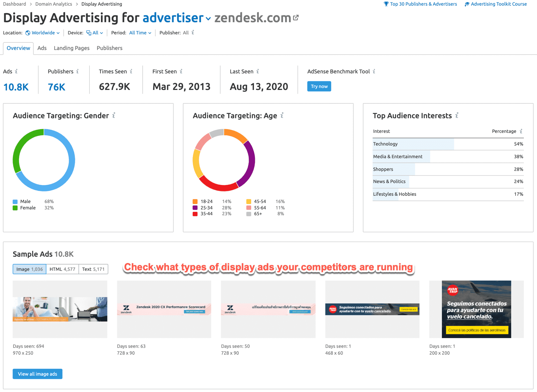Click the external link icon beside zendesk.com
The height and width of the screenshot is (392, 537).
tap(296, 17)
